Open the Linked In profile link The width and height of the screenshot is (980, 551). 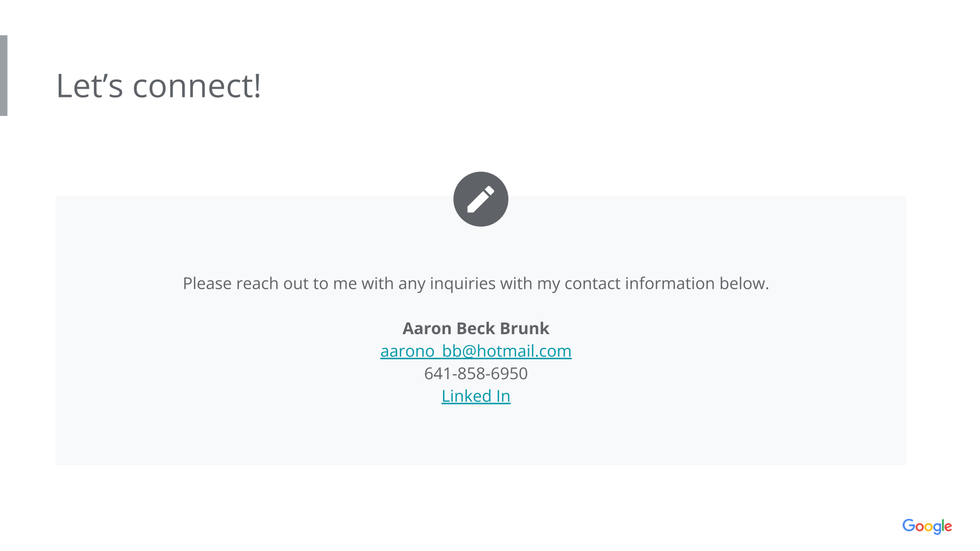pyautogui.click(x=476, y=396)
